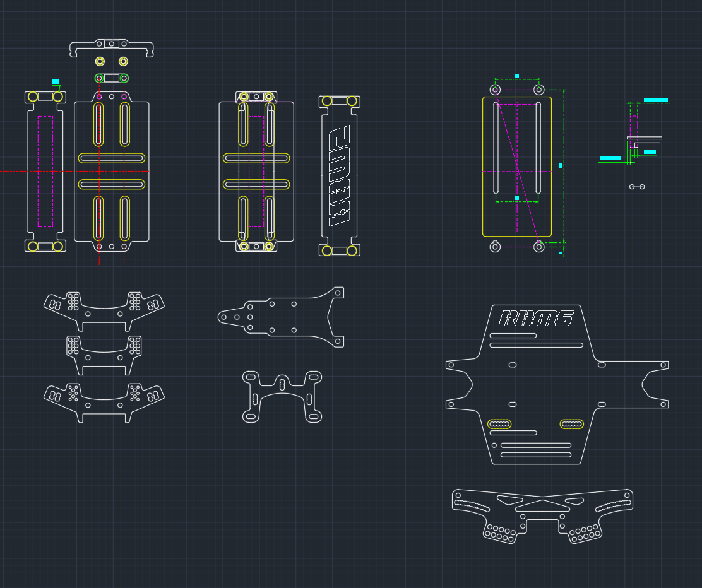Select the rotated RBMS lettering on the narrow plate
The image size is (702, 588).
point(340,176)
